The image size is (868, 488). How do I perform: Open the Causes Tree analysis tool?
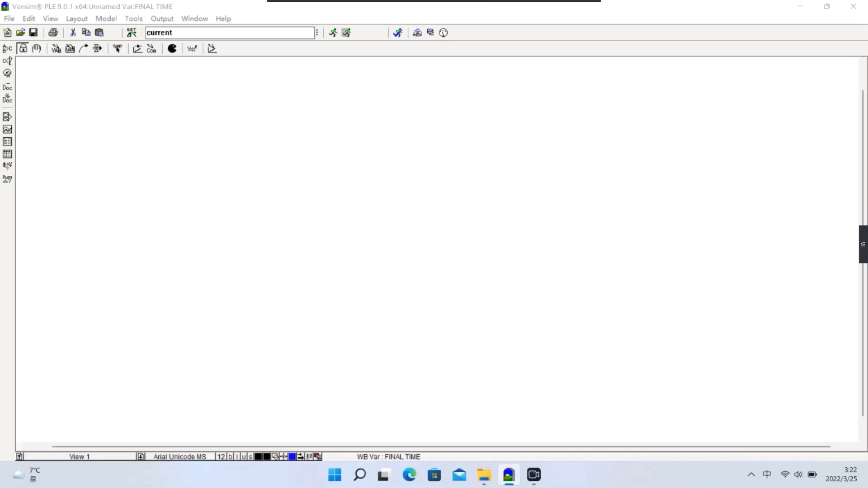[7, 48]
